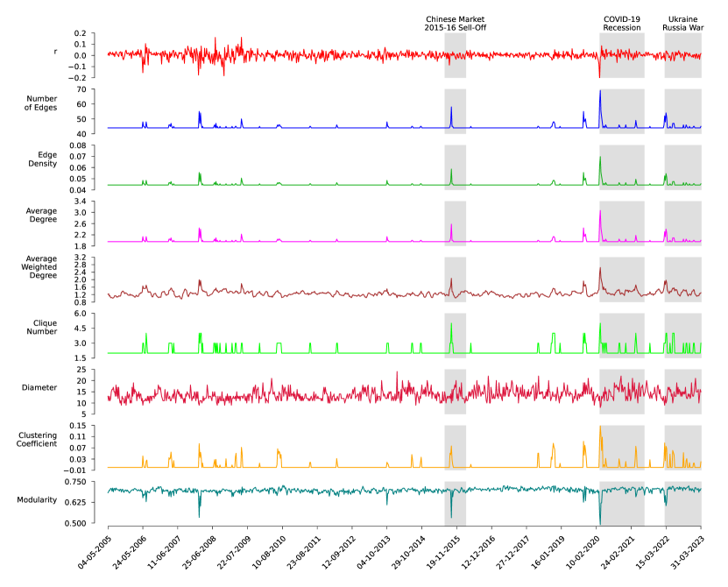The height and width of the screenshot is (587, 728).
Task: Click the 25-06-2008 date tick label
Action: [x=199, y=552]
